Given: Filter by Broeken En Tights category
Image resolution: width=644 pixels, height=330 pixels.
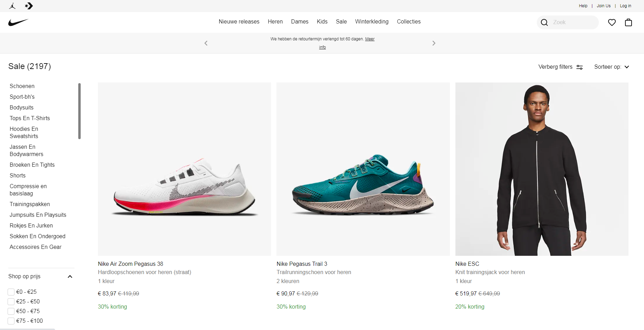Looking at the screenshot, I should (x=32, y=165).
